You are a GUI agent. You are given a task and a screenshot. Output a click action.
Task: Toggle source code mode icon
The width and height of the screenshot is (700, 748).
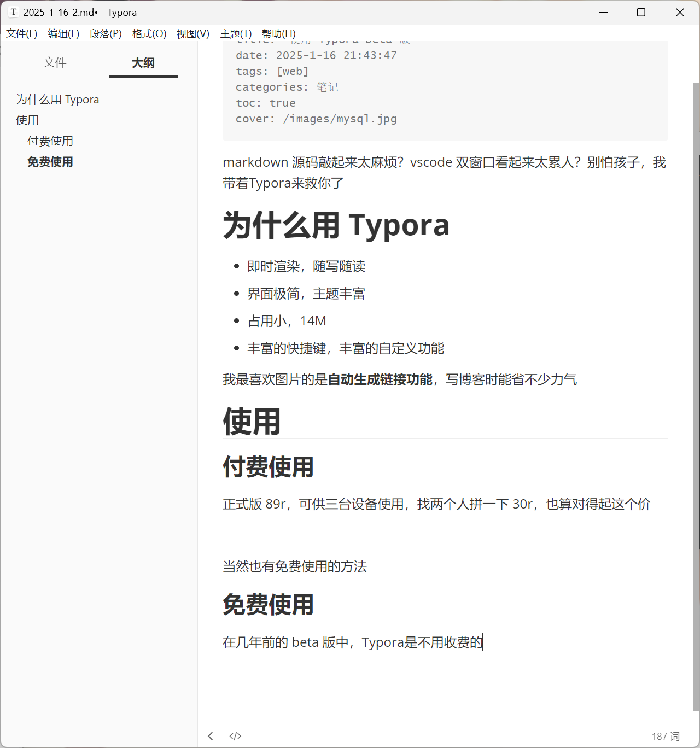pos(235,736)
